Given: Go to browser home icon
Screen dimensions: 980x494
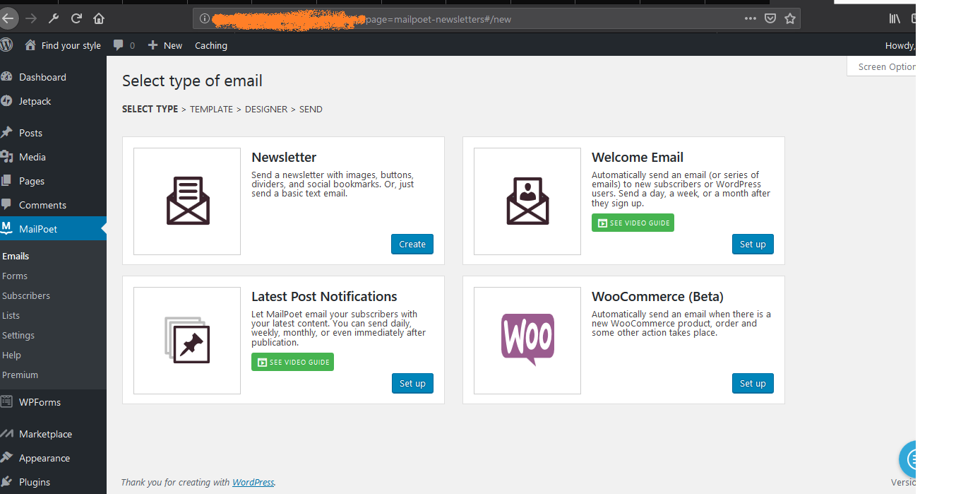Looking at the screenshot, I should pos(99,18).
